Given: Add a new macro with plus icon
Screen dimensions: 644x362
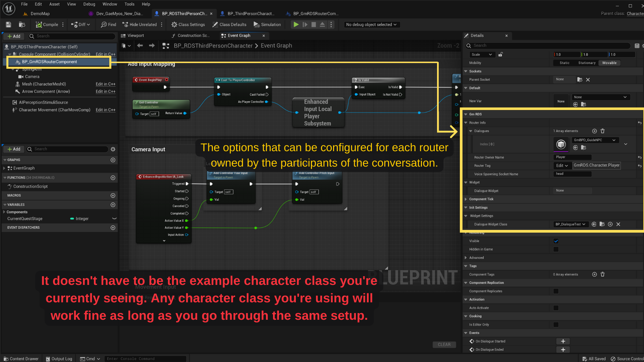Looking at the screenshot, I should coord(113,195).
